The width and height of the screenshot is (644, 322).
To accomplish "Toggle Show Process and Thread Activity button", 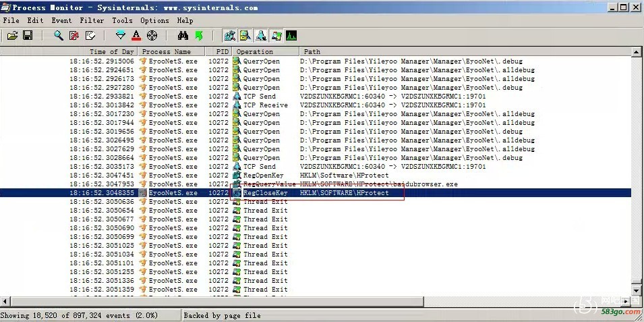I will pyautogui.click(x=276, y=36).
